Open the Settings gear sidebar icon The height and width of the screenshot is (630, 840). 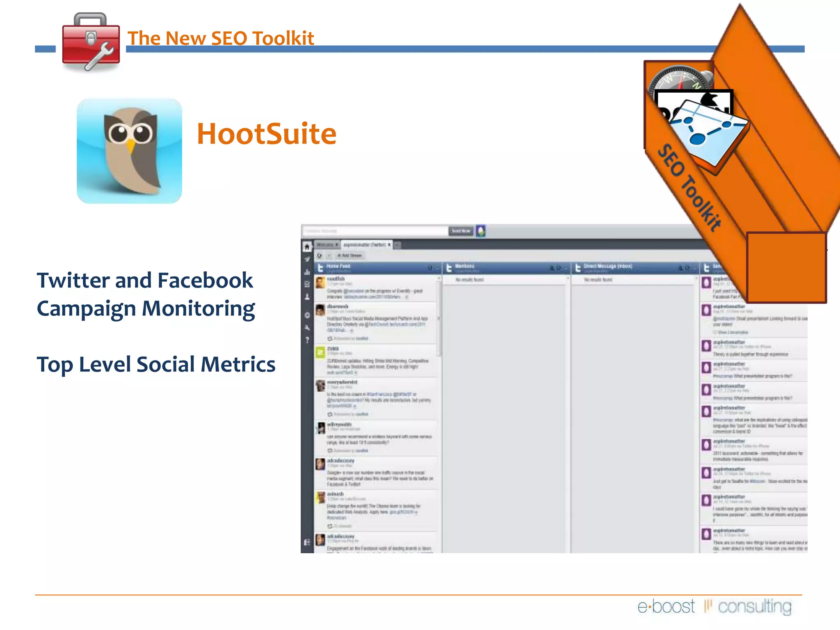(x=307, y=315)
